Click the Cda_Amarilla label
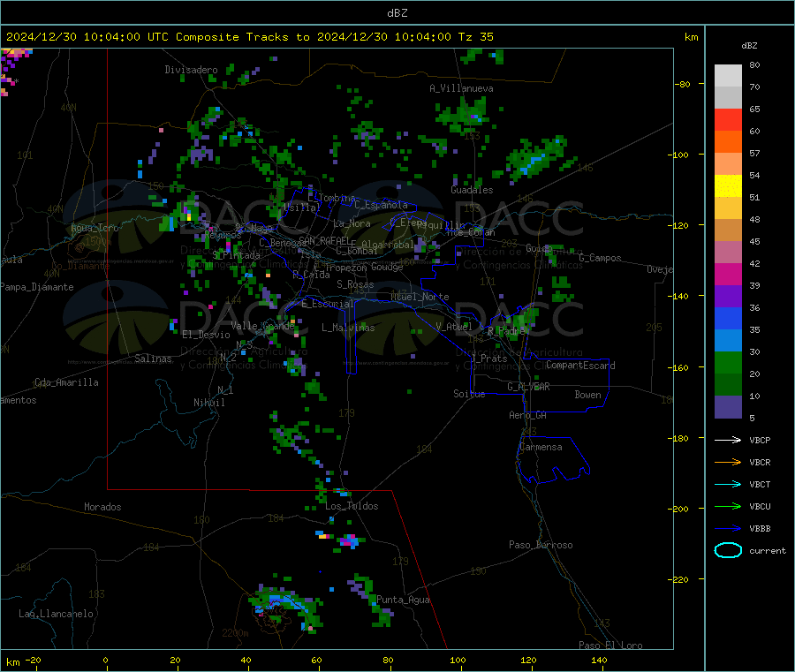This screenshot has height=672, width=795. point(66,382)
